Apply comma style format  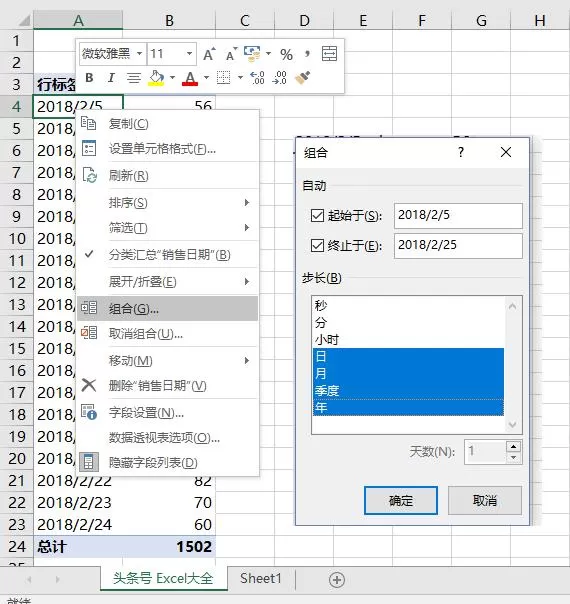point(307,54)
